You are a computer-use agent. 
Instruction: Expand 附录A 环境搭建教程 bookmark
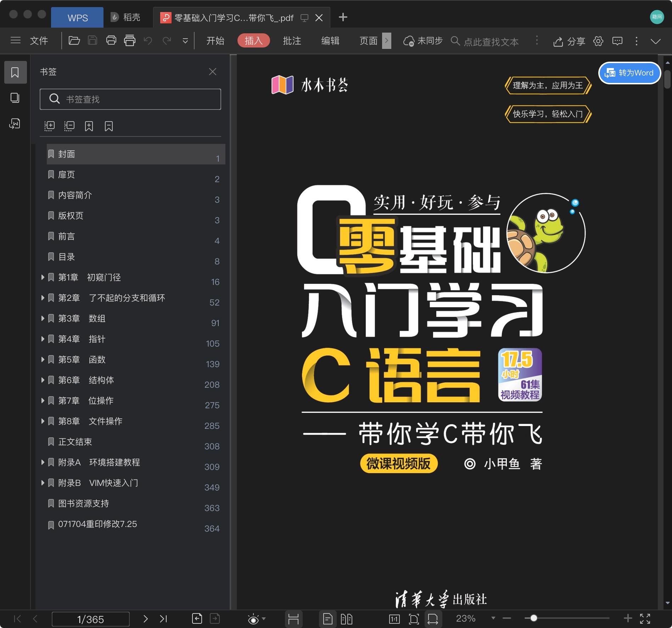pyautogui.click(x=43, y=462)
